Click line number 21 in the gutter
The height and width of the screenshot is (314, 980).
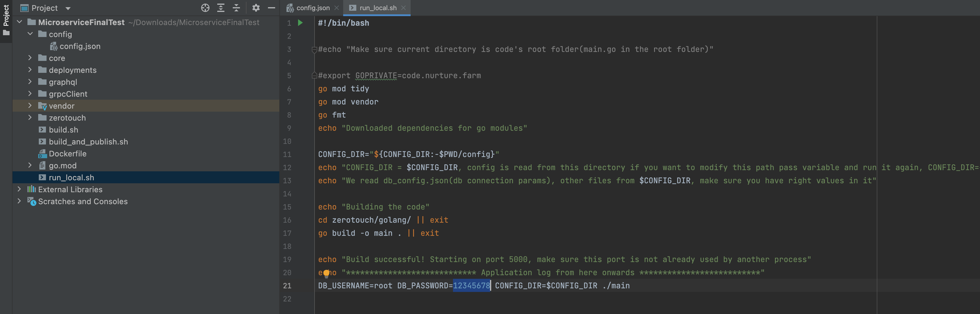(287, 285)
